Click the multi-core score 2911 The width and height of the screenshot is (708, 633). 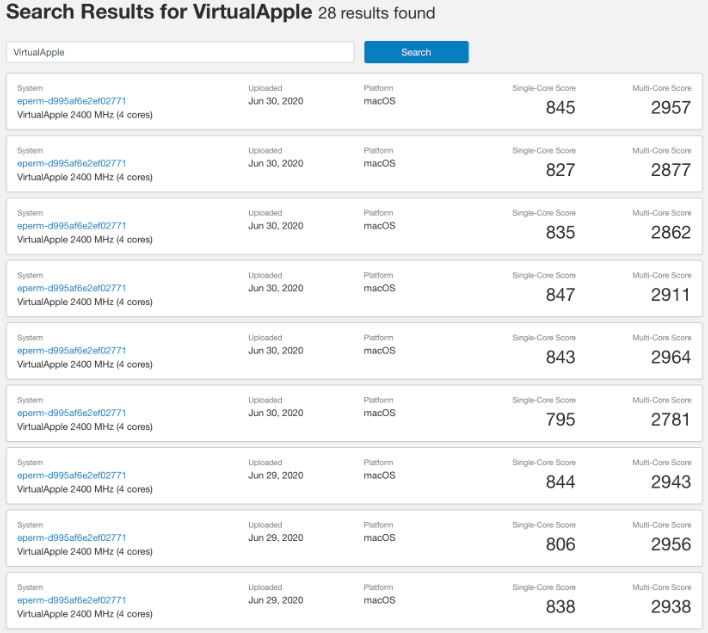point(671,295)
